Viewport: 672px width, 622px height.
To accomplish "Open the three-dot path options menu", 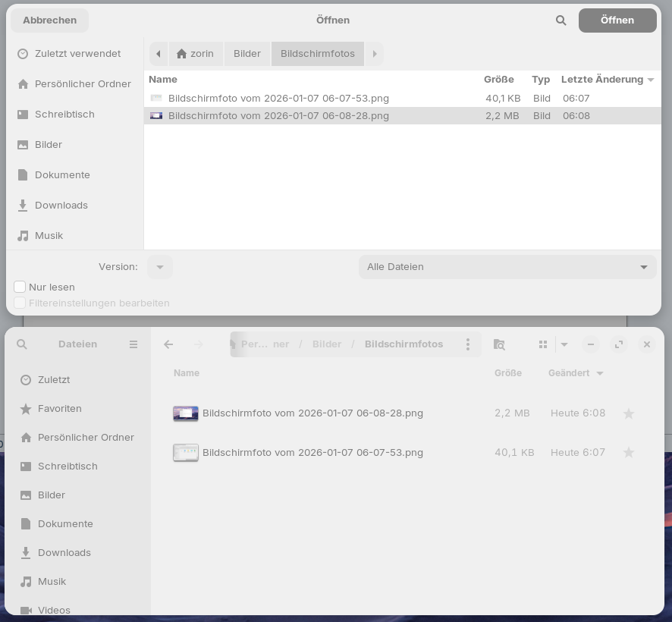I will pos(468,344).
